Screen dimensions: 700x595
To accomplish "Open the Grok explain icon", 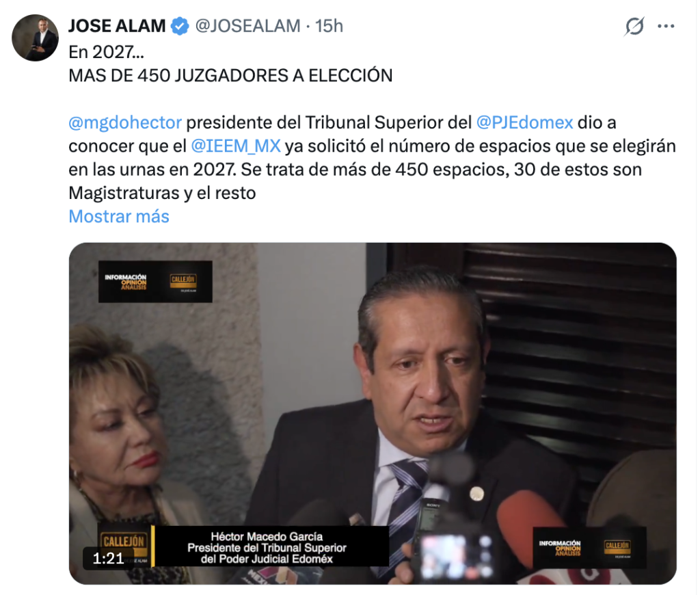I will pos(634,27).
